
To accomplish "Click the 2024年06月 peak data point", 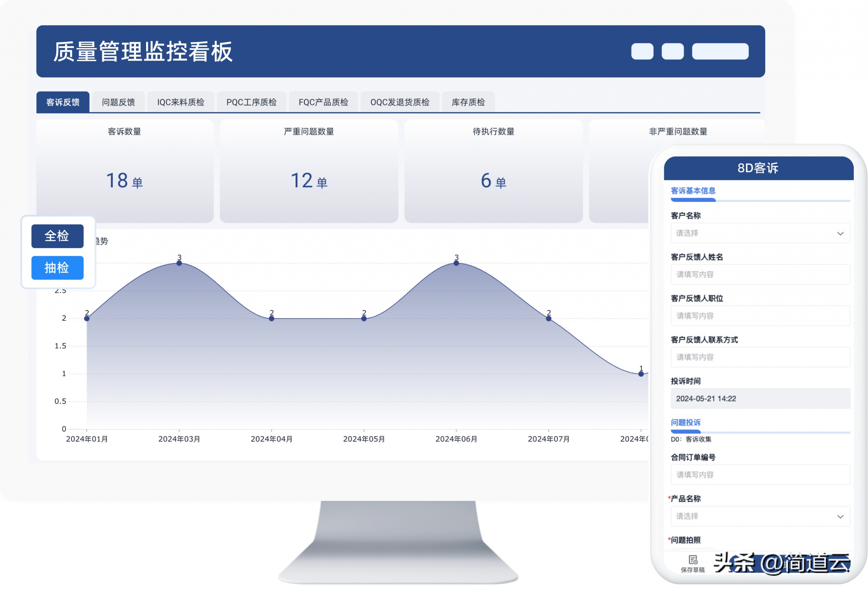I will pos(456,263).
